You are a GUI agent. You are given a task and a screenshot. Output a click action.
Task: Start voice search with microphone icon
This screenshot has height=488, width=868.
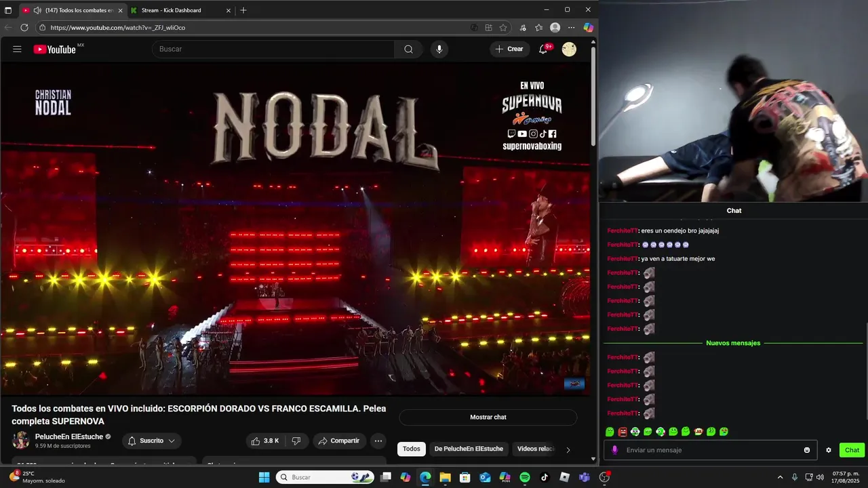[439, 49]
